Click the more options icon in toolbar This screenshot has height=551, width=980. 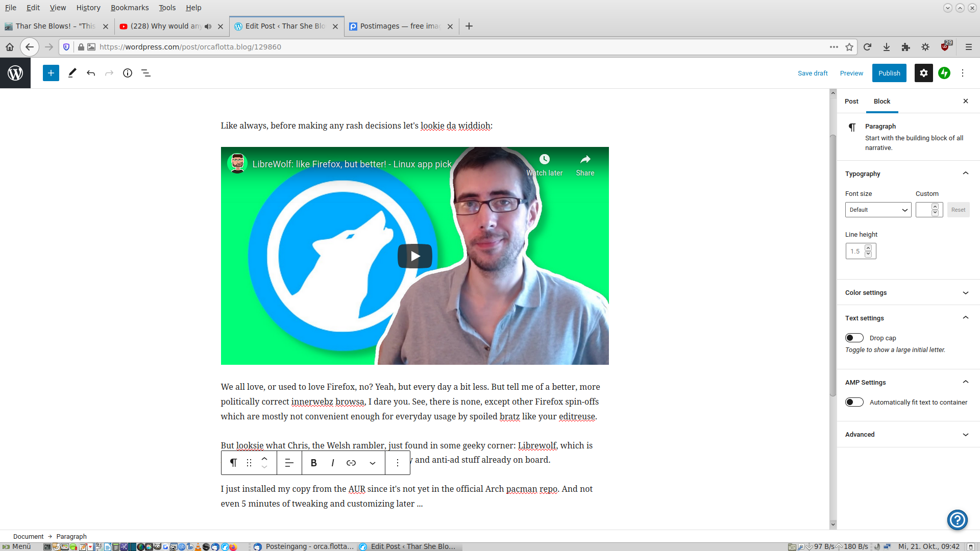397,463
